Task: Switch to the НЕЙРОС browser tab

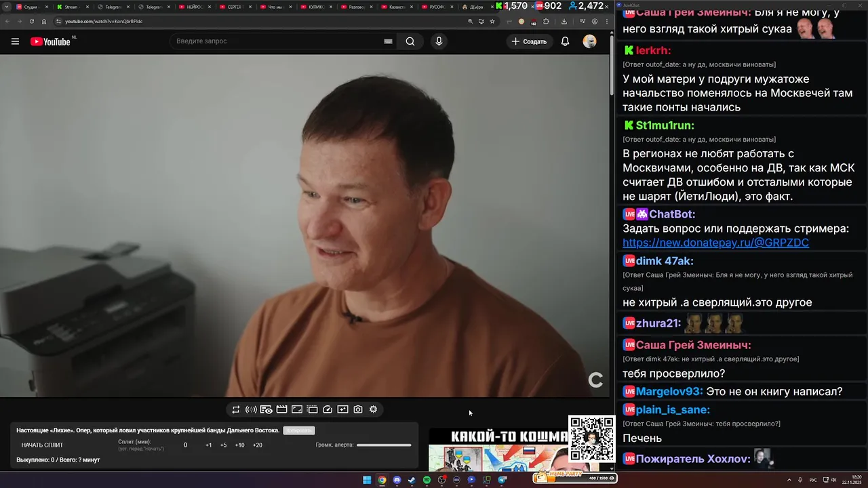Action: (193, 7)
